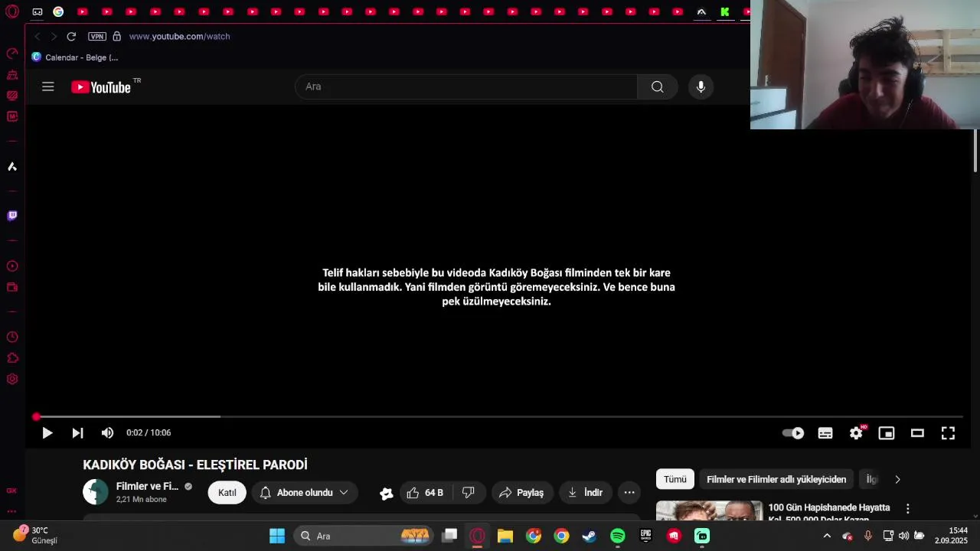
Task: Open the Paylaş share dialog
Action: [x=521, y=493]
